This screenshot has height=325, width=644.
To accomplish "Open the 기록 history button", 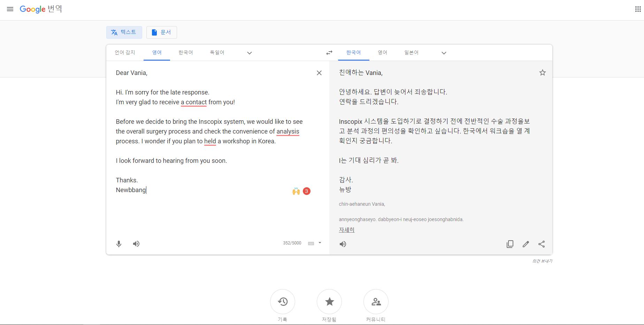I will [x=283, y=302].
